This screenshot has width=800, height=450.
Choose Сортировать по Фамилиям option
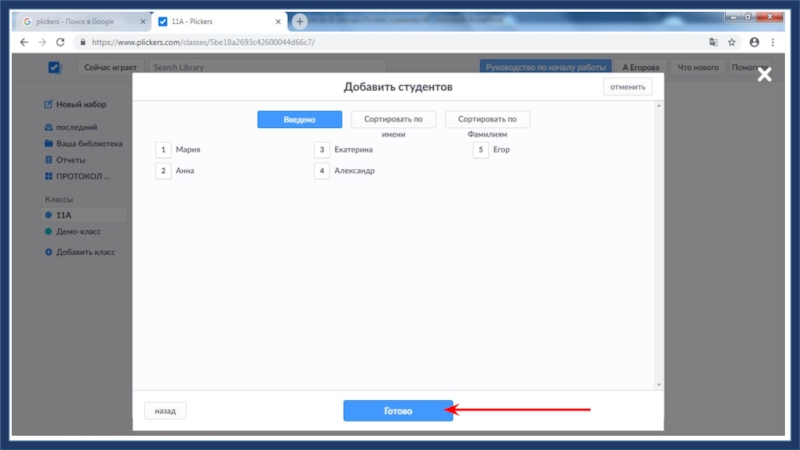tap(487, 119)
